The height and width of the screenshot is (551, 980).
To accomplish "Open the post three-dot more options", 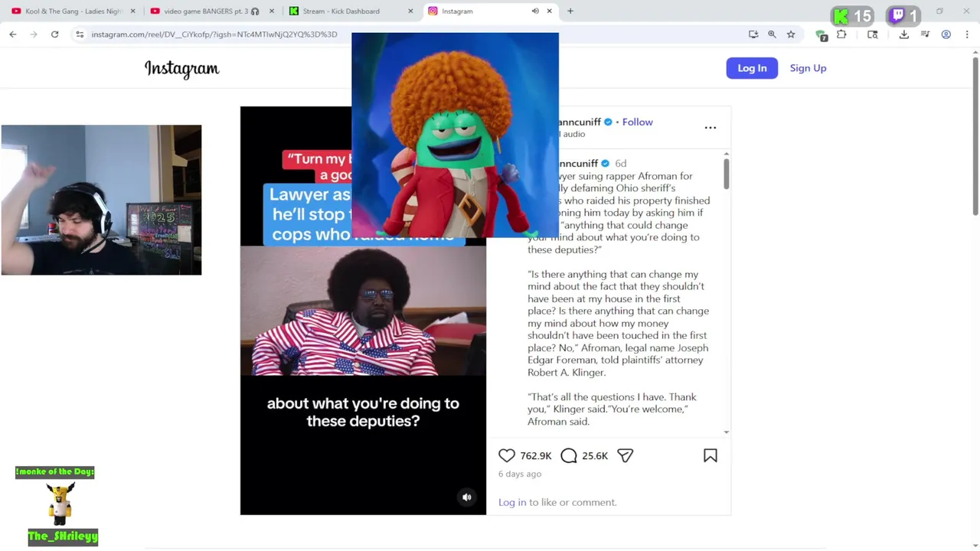I will tap(710, 128).
